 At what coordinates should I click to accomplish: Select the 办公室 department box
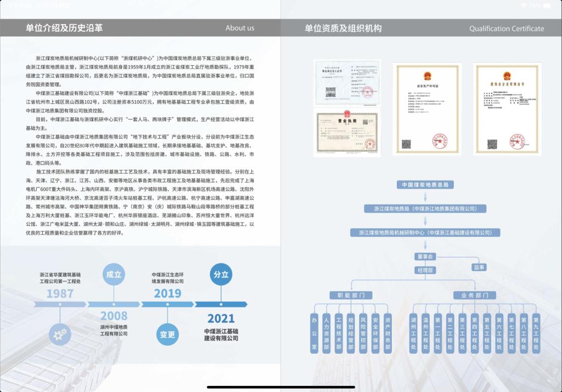[315, 333]
